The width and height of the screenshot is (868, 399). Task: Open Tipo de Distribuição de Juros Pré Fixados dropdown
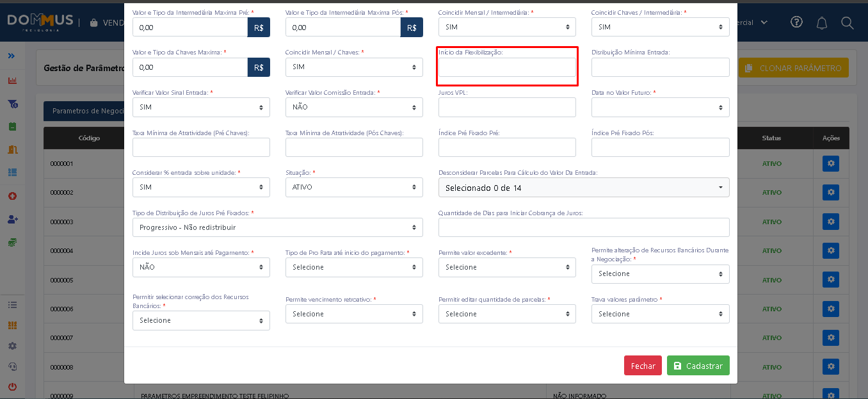click(278, 227)
